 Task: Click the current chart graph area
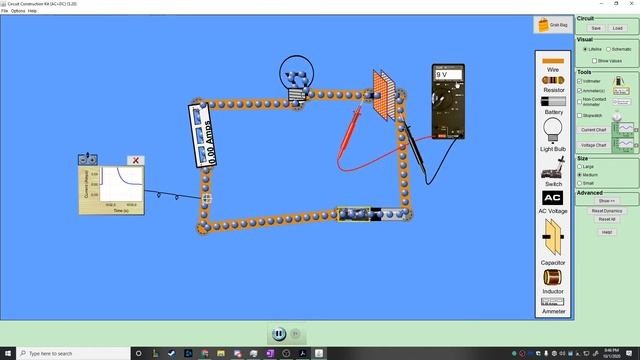122,184
